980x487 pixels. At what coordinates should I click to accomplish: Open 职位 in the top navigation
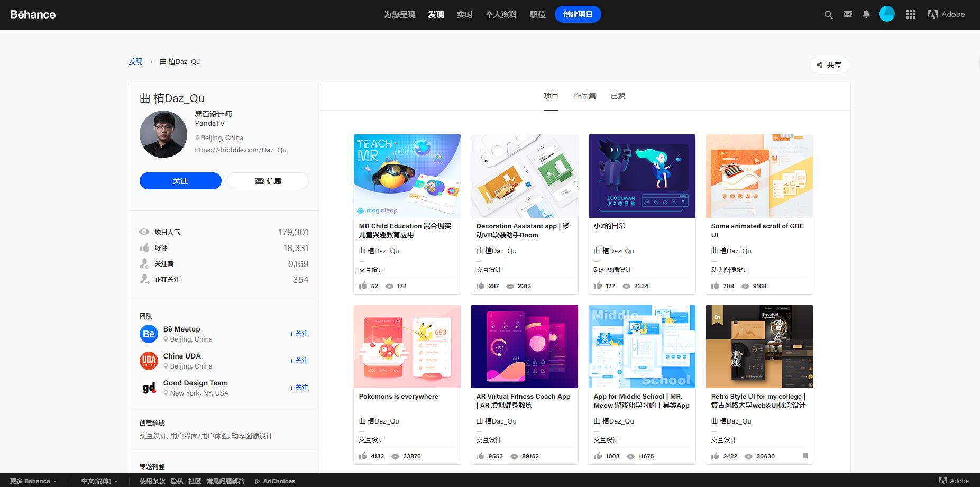click(538, 15)
